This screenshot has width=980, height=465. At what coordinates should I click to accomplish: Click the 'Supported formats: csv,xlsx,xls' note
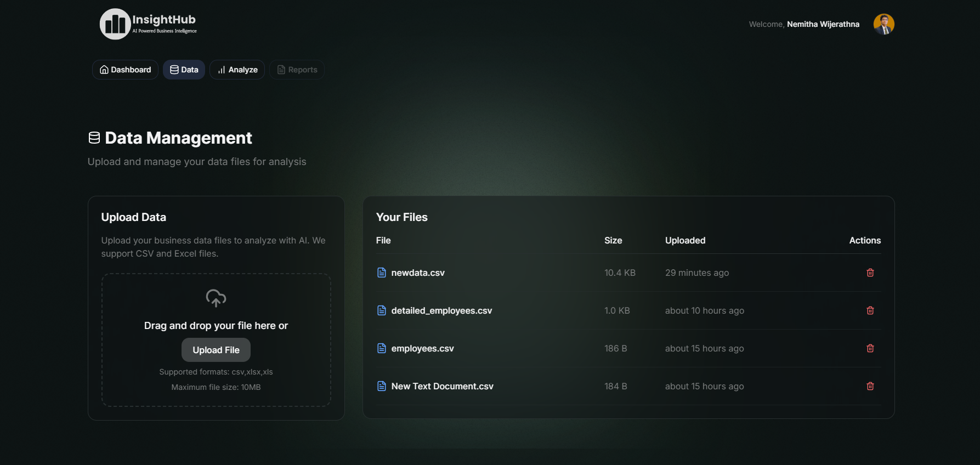point(216,372)
